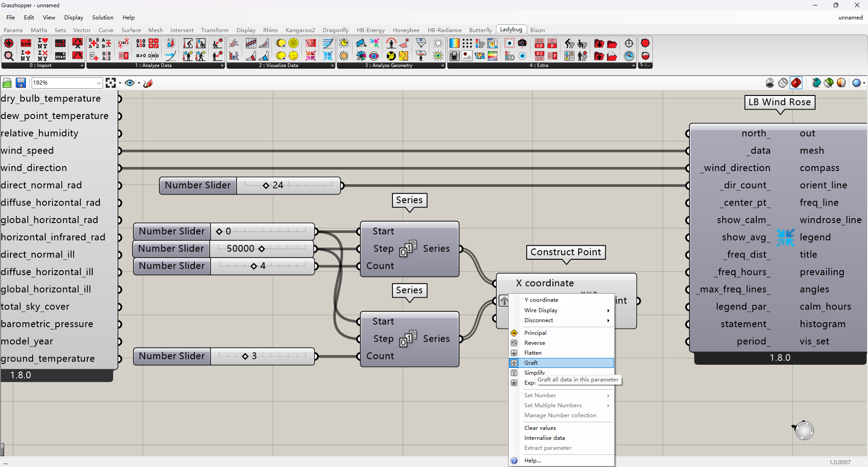
Task: Click the 010 100 binary data icon
Action: (x=141, y=43)
